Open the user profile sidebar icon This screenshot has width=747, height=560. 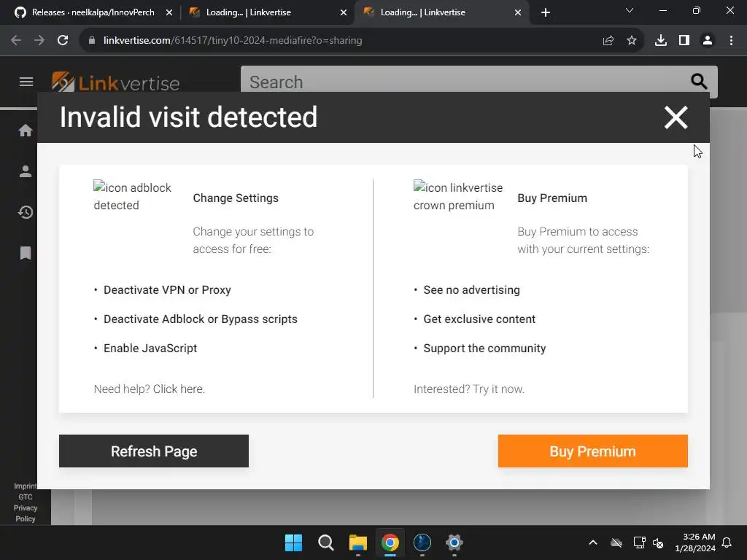(x=26, y=171)
